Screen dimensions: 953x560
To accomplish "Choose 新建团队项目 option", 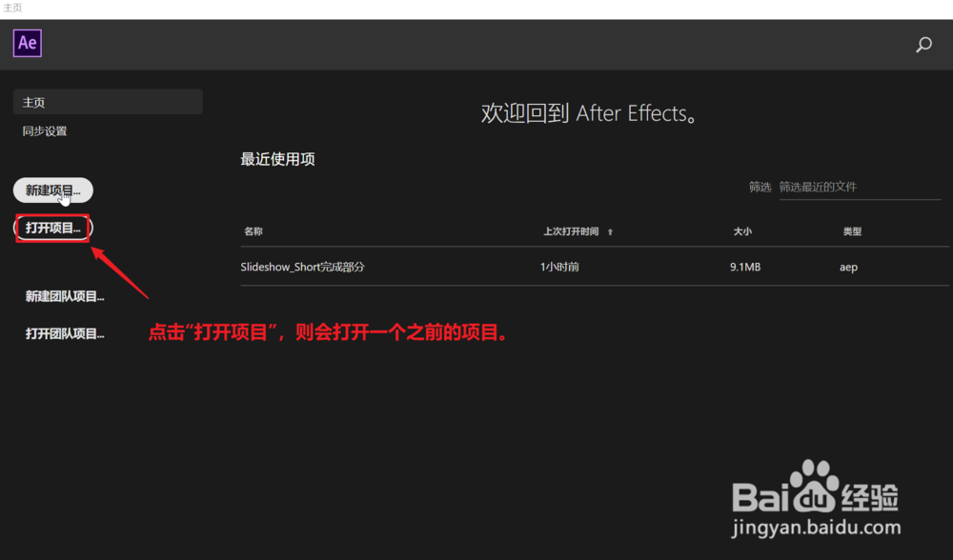I will click(x=65, y=296).
